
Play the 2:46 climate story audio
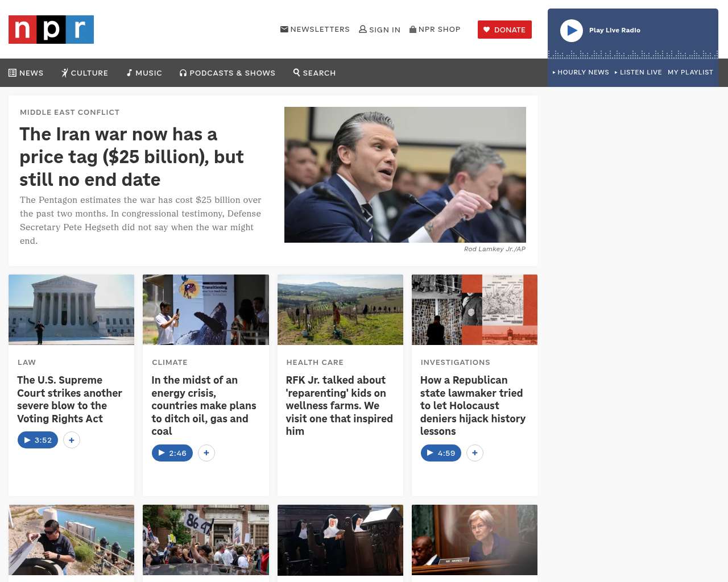pos(172,453)
